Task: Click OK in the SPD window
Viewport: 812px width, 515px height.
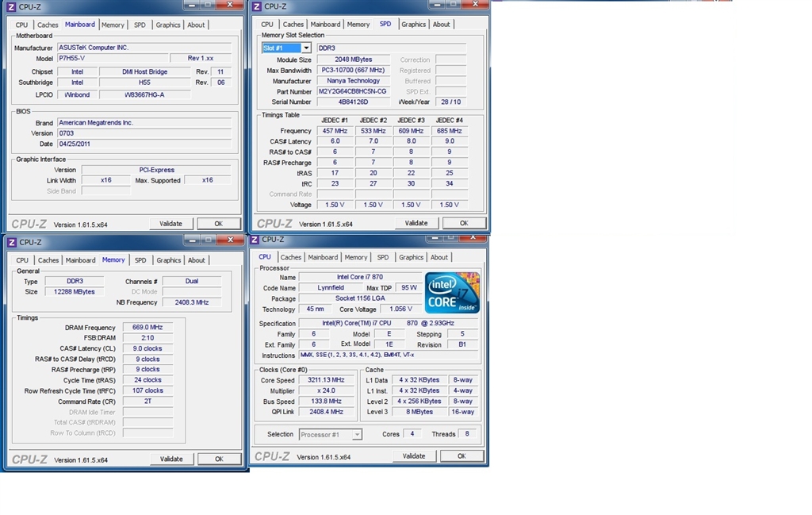Action: tap(464, 223)
